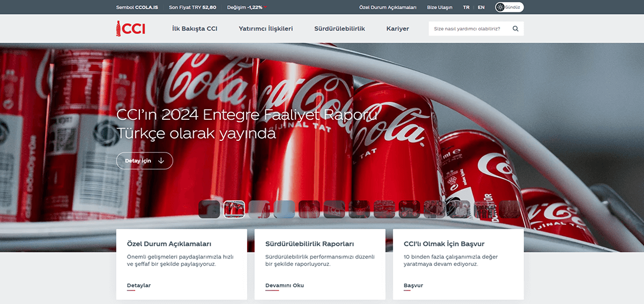The width and height of the screenshot is (644, 304).
Task: Click Devamını Oku link
Action: (x=285, y=285)
